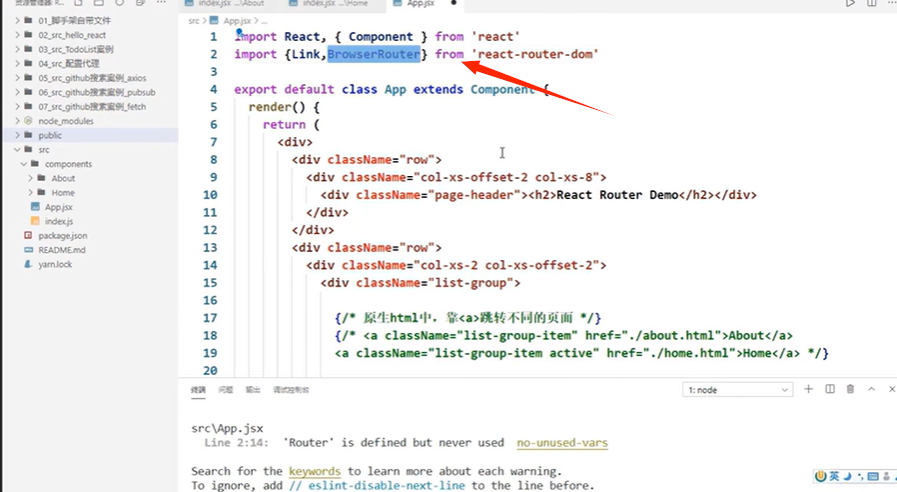
Task: Switch to the 调试控制台 debug console tab
Action: click(291, 390)
